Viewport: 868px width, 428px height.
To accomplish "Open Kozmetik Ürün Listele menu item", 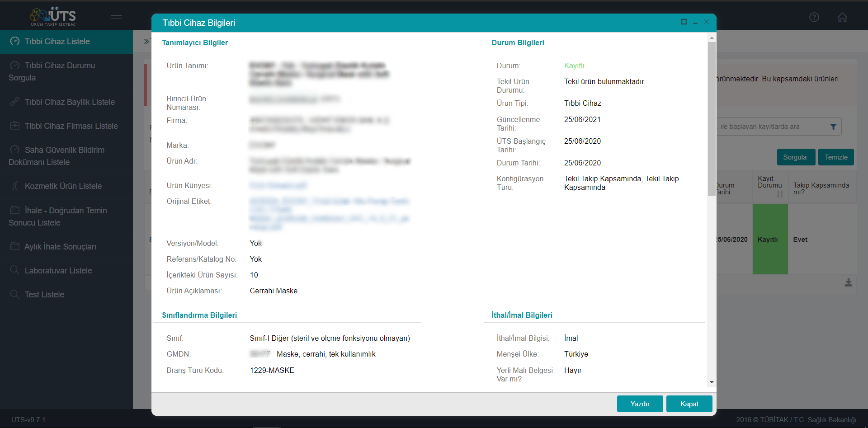I will point(63,186).
